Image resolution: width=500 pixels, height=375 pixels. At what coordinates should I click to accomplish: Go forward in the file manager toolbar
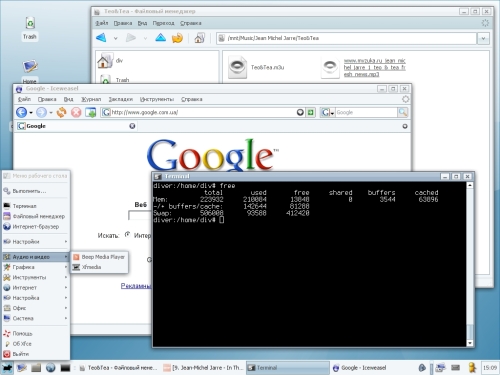pyautogui.click(x=131, y=38)
